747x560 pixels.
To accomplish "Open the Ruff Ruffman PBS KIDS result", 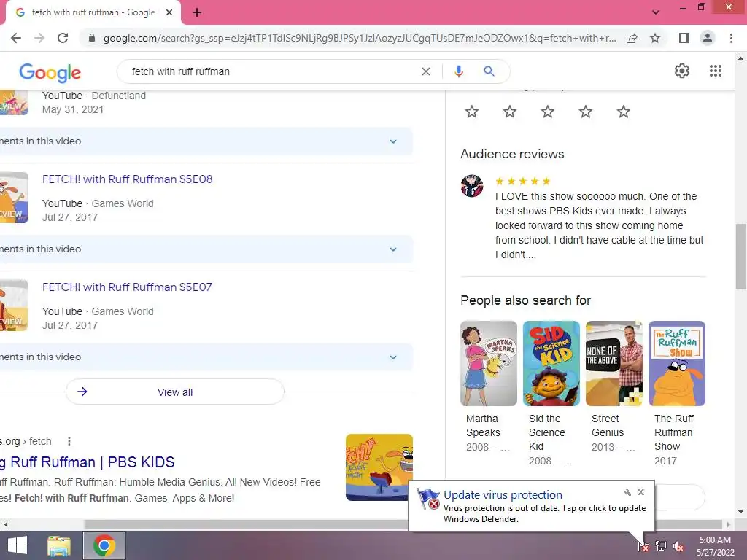I will [x=88, y=462].
